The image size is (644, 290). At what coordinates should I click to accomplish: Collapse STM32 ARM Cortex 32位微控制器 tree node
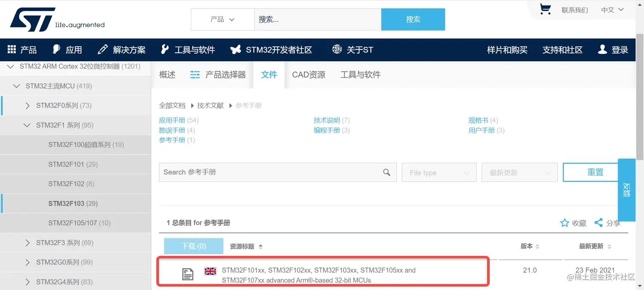pos(11,66)
